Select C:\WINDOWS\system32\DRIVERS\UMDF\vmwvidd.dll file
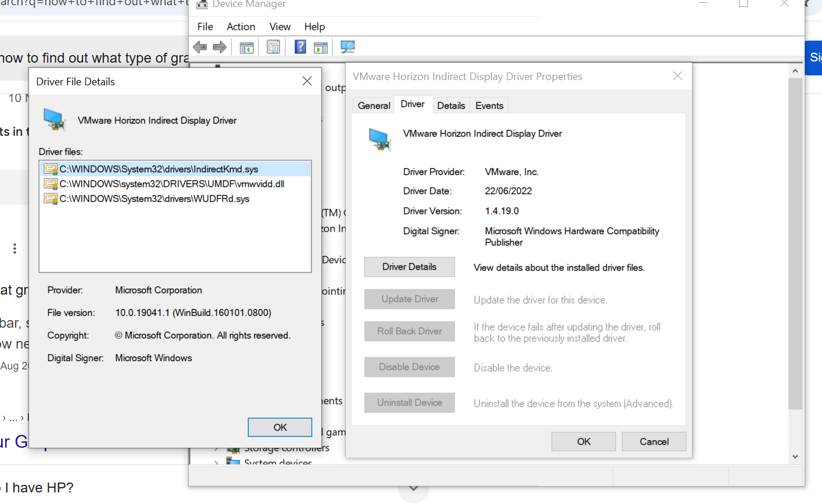Screen dimensions: 822x504 pos(175,184)
